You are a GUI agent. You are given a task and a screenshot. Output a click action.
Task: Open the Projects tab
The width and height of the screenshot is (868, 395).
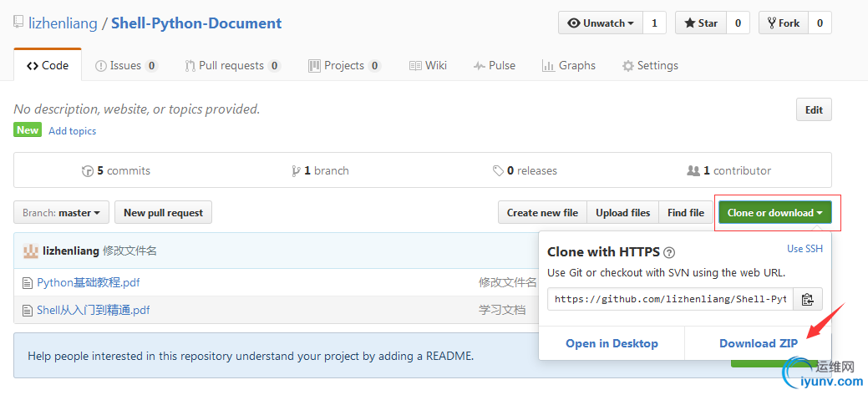click(x=344, y=65)
